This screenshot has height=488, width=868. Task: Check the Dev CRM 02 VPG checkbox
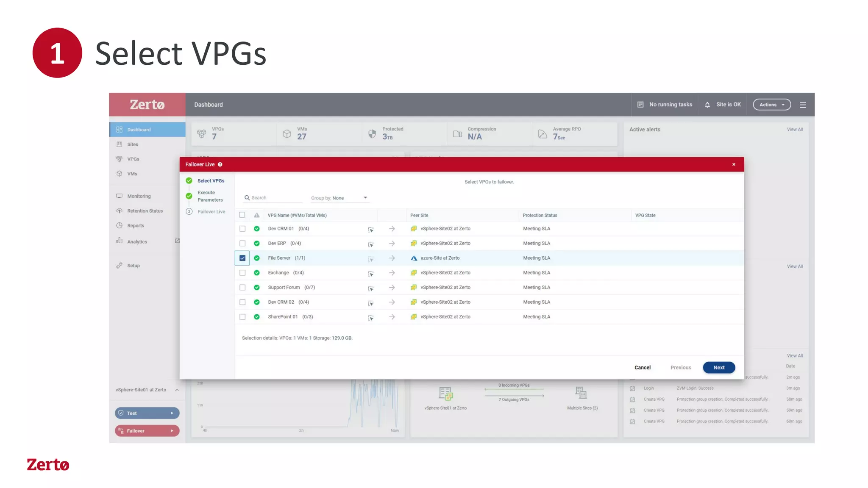tap(242, 302)
